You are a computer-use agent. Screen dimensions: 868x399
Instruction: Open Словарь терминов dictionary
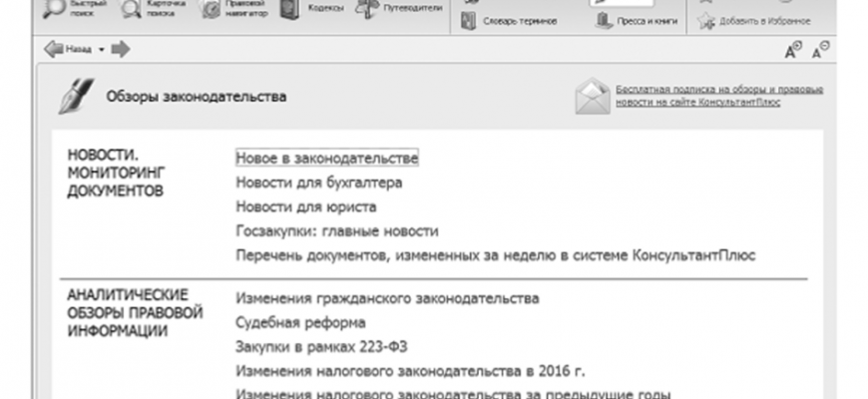[509, 22]
